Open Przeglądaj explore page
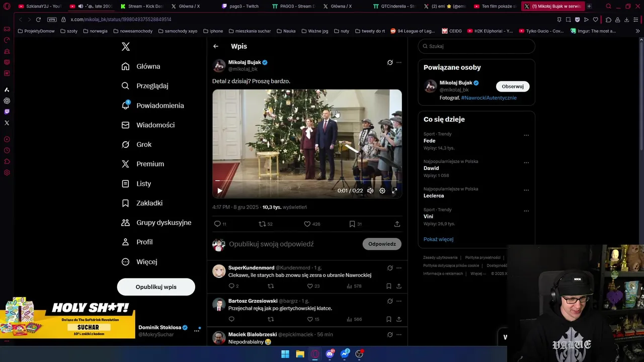The image size is (644, 362). [x=145, y=85]
